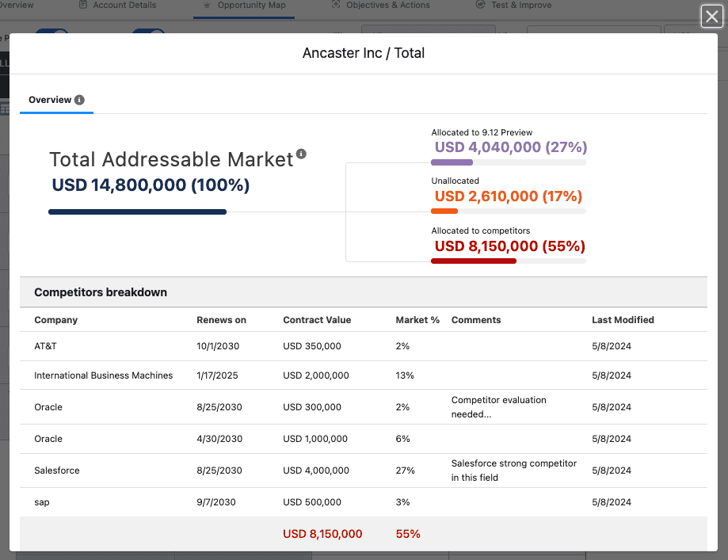Click the Comments column header
728x560 pixels.
point(476,320)
